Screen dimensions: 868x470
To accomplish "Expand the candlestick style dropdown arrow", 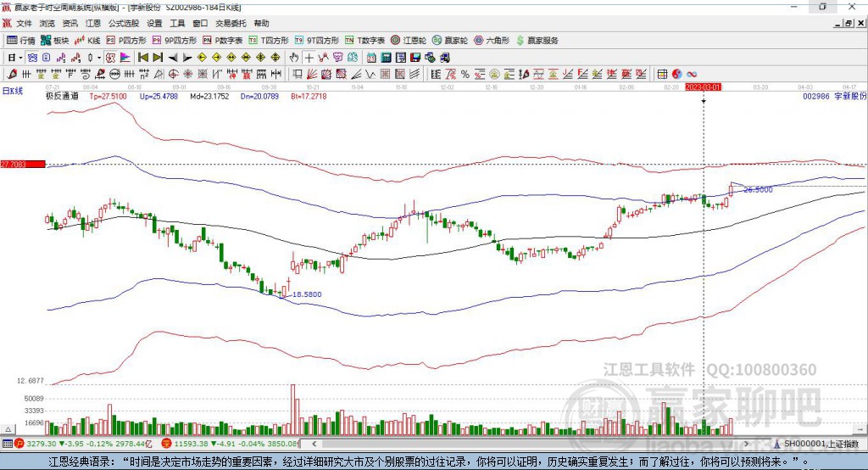I will click(x=99, y=58).
